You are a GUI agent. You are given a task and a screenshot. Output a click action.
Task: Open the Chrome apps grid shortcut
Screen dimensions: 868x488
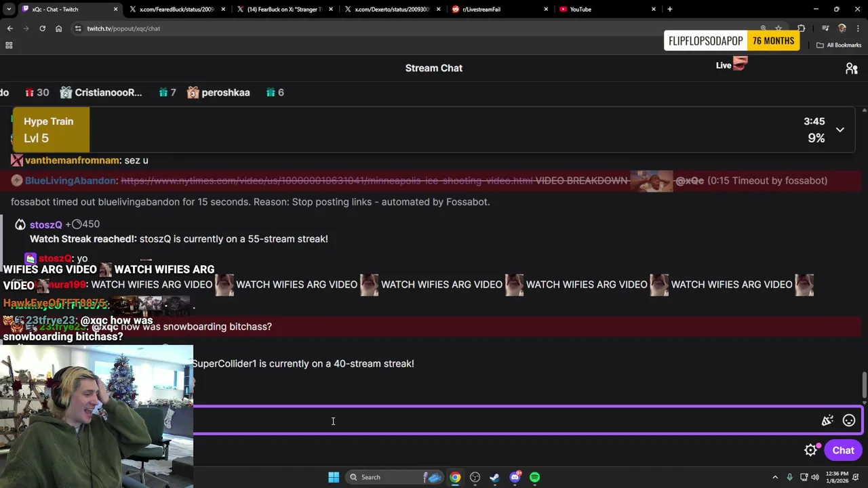pyautogui.click(x=9, y=45)
